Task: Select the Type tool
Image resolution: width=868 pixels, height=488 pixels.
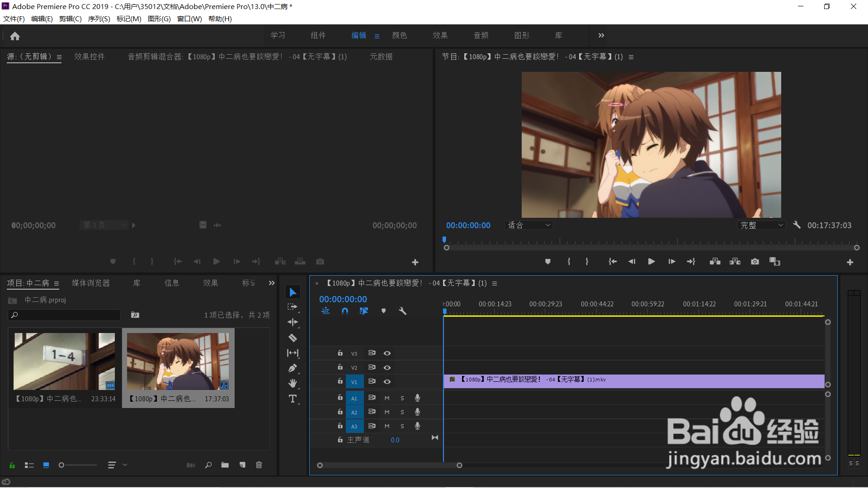Action: (x=292, y=399)
